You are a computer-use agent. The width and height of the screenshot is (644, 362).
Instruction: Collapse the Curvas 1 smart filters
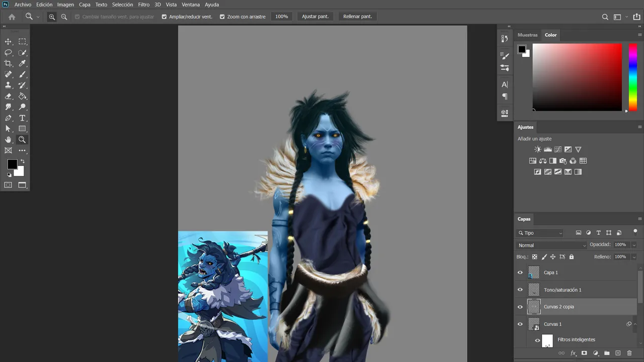click(x=634, y=324)
